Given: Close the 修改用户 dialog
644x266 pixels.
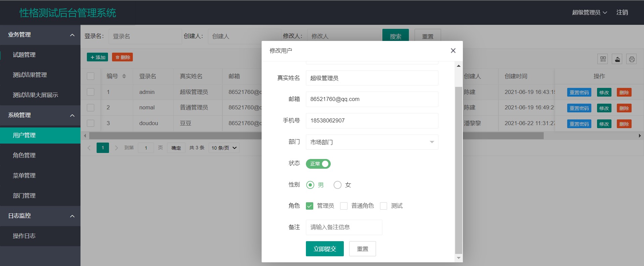Looking at the screenshot, I should tap(453, 51).
